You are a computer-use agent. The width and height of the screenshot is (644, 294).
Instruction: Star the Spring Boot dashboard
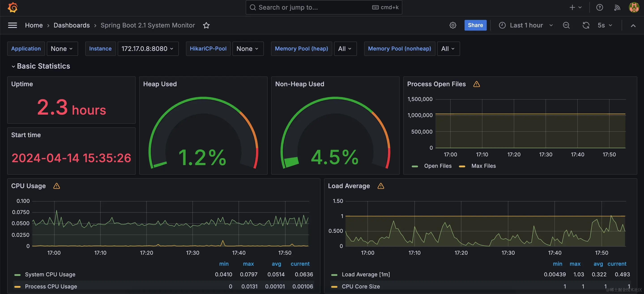(206, 25)
